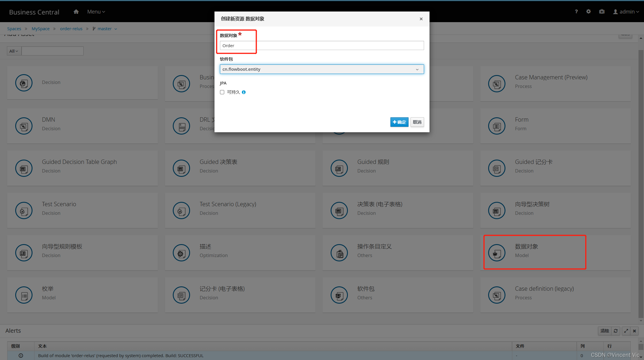Click the 描述 Optimization gear icon

[181, 253]
